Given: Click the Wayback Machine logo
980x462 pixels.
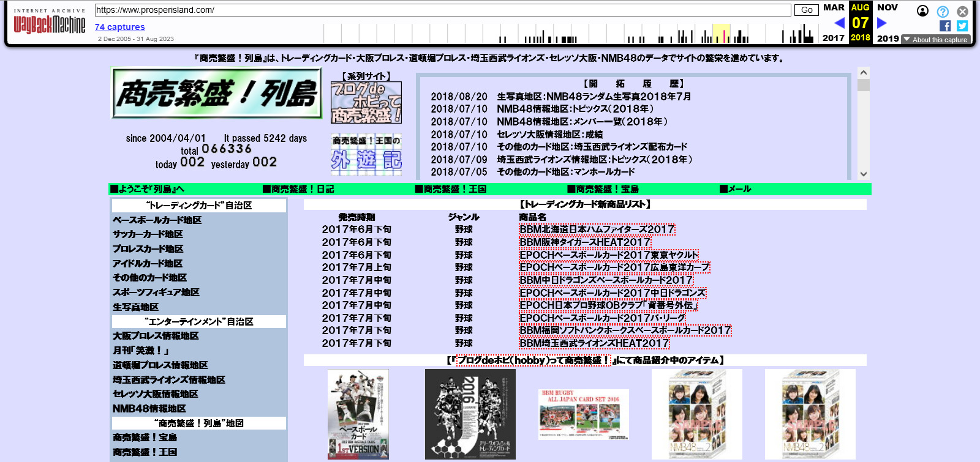Looking at the screenshot, I should click(x=50, y=23).
